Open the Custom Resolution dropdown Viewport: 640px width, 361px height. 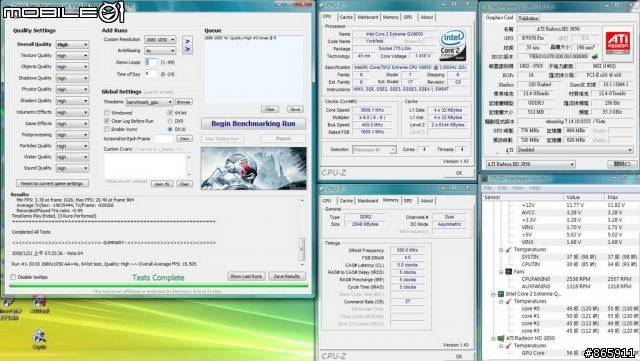tap(160, 40)
